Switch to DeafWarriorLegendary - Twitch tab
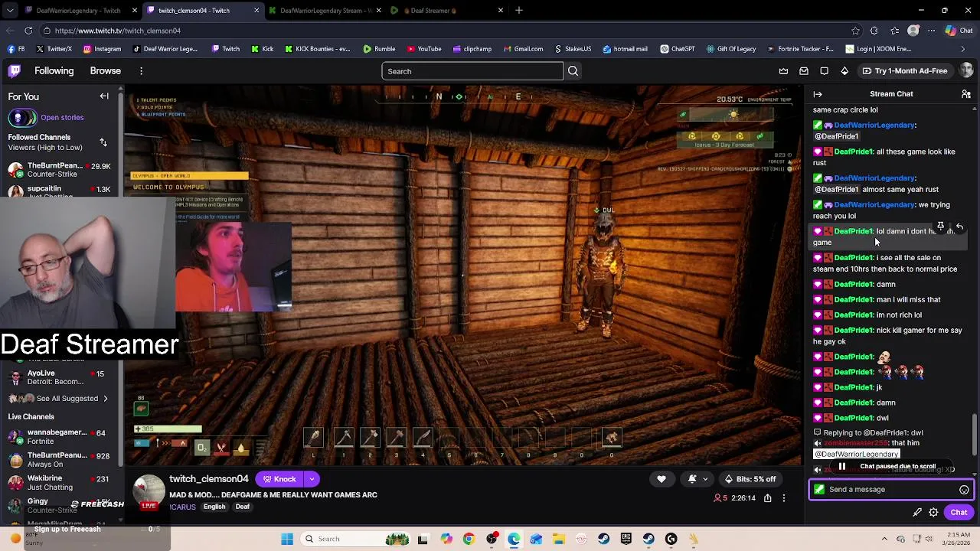980x551 pixels. tap(77, 11)
